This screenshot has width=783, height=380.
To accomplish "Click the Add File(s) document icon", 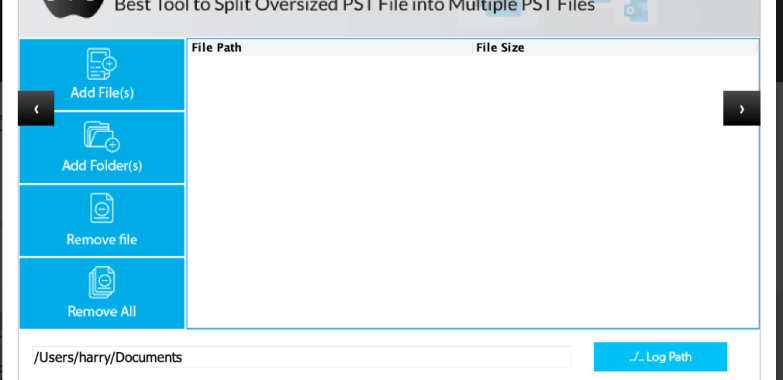I will 101,64.
